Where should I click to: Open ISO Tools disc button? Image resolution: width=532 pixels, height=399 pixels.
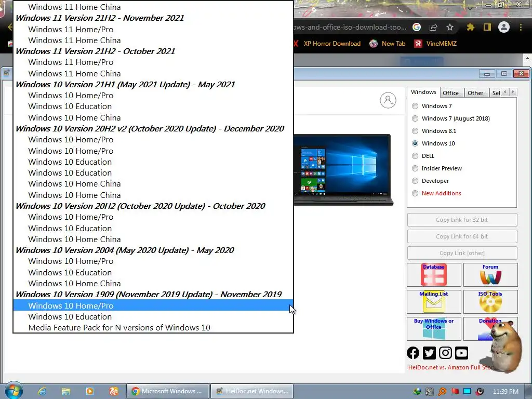pyautogui.click(x=490, y=302)
